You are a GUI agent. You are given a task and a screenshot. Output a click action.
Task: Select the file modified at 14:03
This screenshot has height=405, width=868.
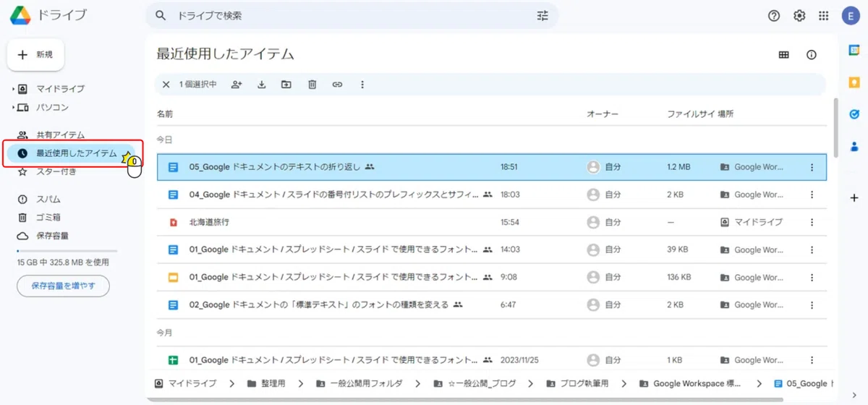pyautogui.click(x=492, y=250)
